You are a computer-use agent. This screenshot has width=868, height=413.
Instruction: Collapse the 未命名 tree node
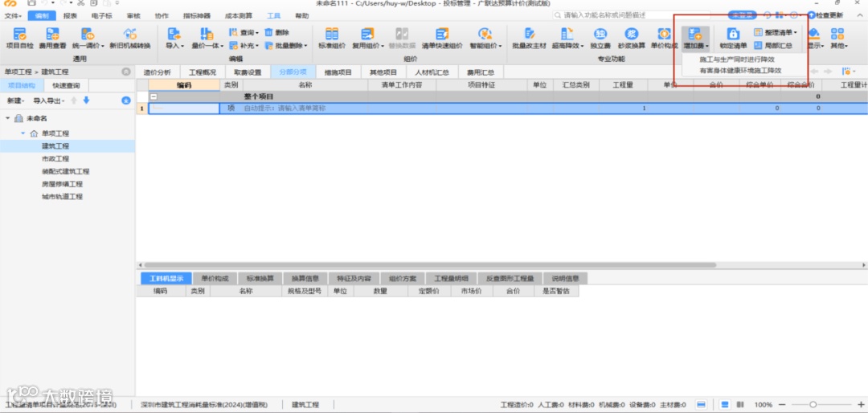point(8,118)
